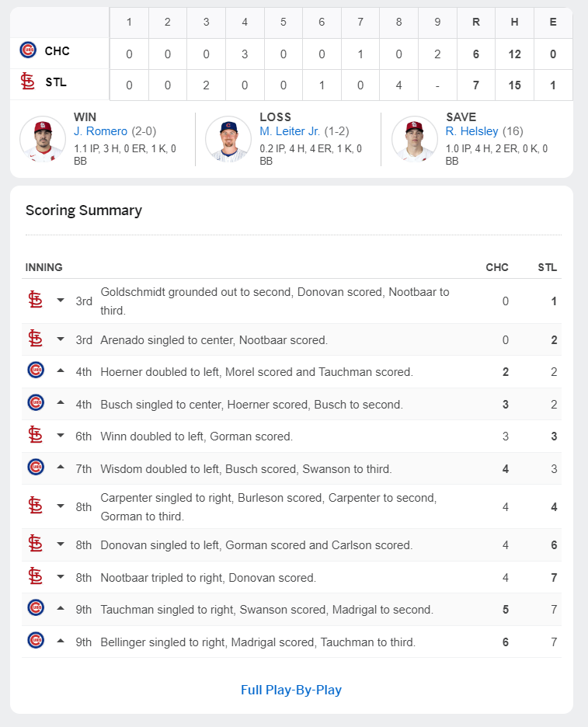Click the Cubs logo next to CHC
This screenshot has width=588, height=727.
(x=28, y=50)
